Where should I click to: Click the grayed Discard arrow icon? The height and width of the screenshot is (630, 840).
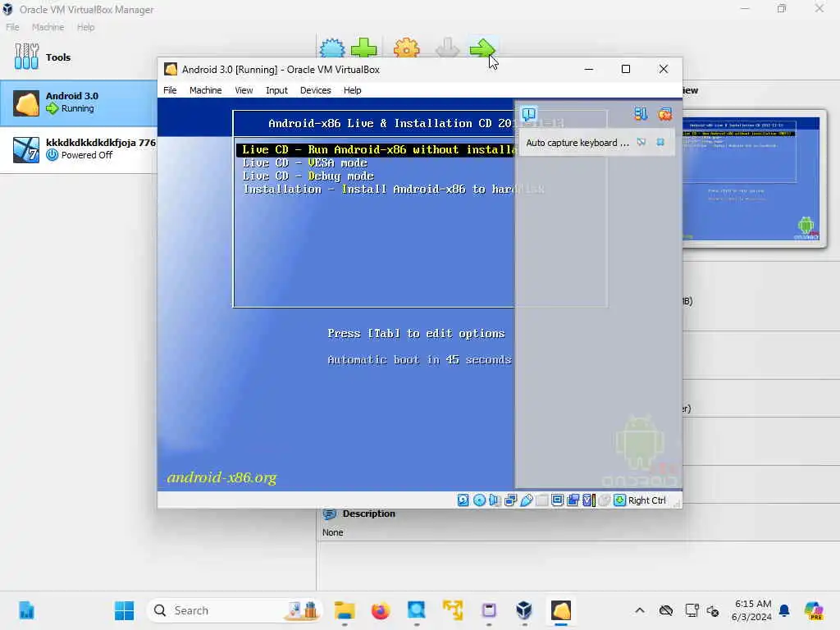[x=447, y=48]
